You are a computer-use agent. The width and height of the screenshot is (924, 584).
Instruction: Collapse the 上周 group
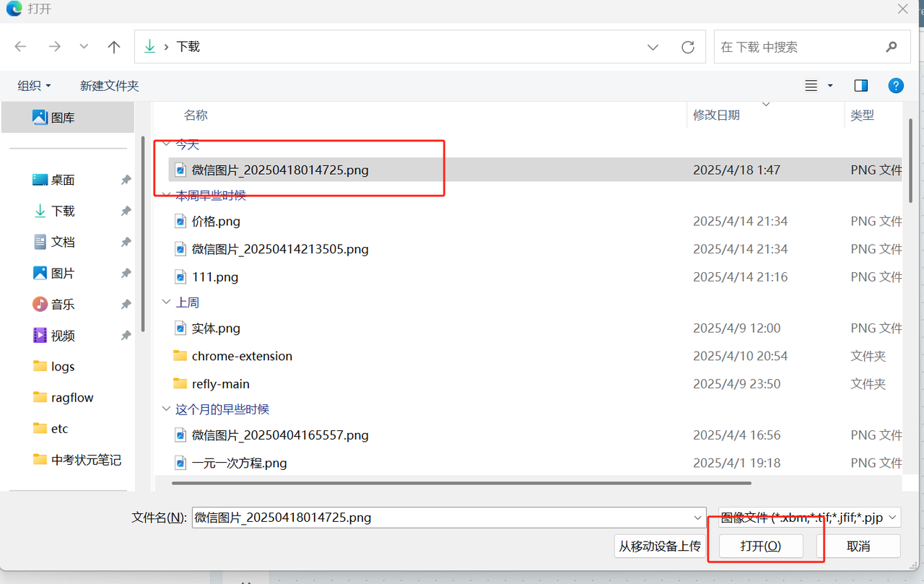[167, 302]
